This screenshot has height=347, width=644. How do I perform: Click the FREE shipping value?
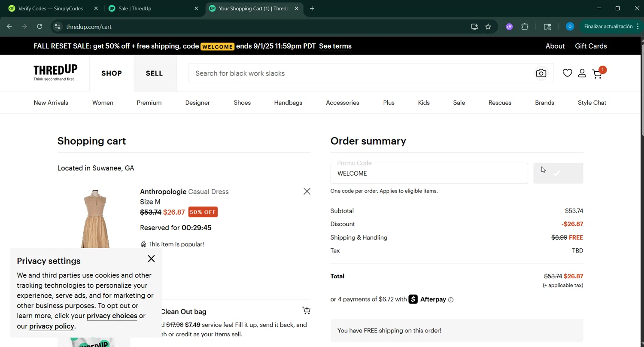pos(576,237)
